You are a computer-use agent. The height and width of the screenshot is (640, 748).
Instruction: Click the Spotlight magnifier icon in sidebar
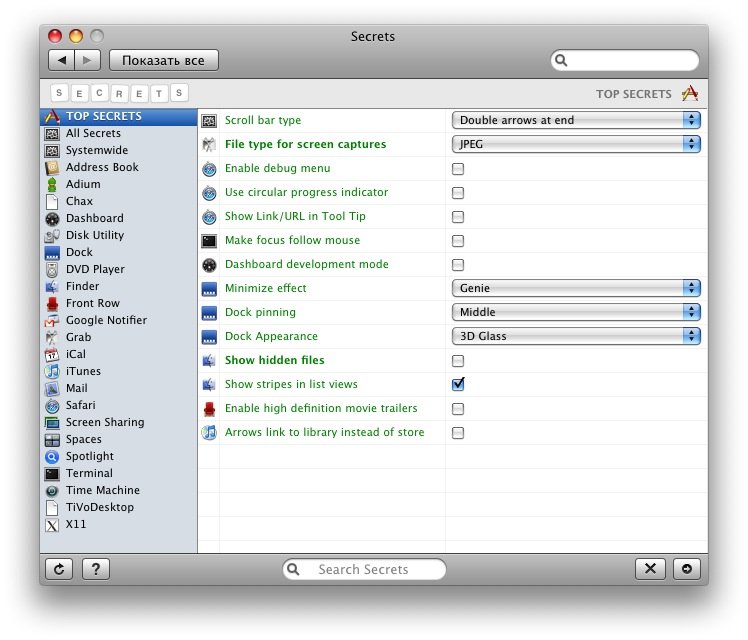pos(52,457)
